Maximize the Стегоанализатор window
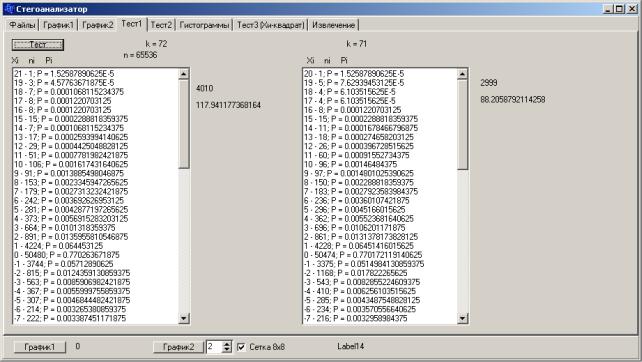 pyautogui.click(x=619, y=9)
